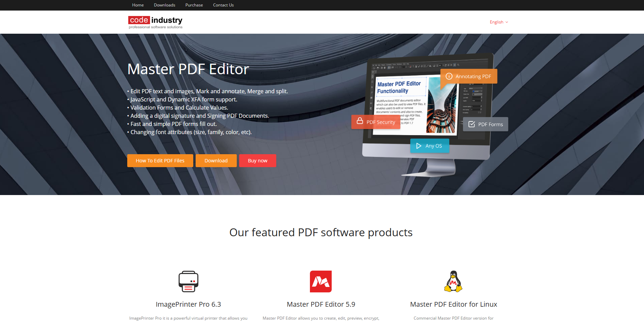This screenshot has height=322, width=644.
Task: Click the Linux penguin icon
Action: coord(453,281)
